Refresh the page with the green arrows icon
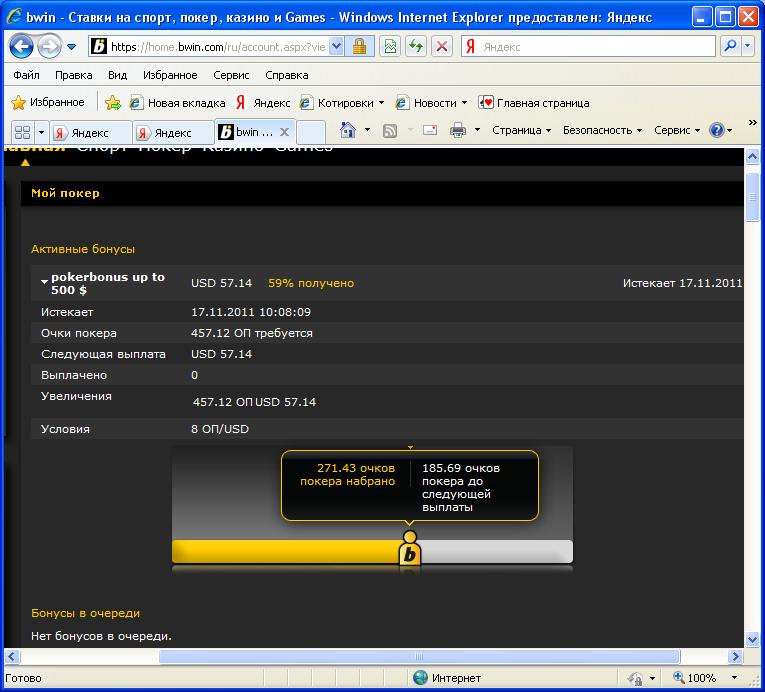 click(416, 47)
